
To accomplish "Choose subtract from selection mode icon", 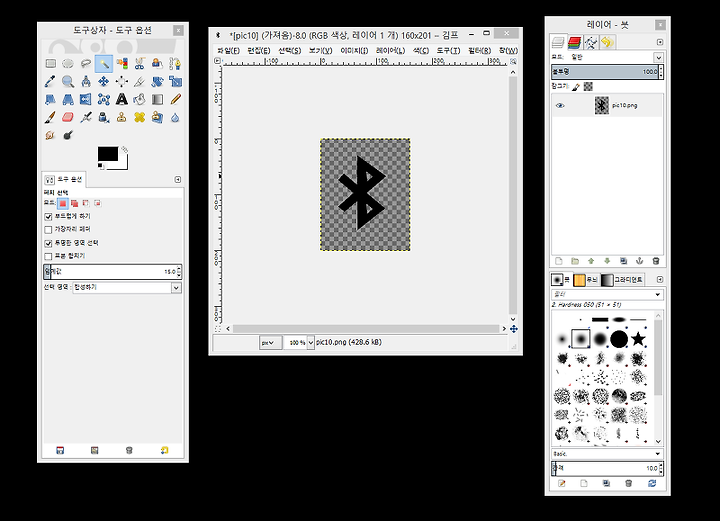I will point(86,203).
